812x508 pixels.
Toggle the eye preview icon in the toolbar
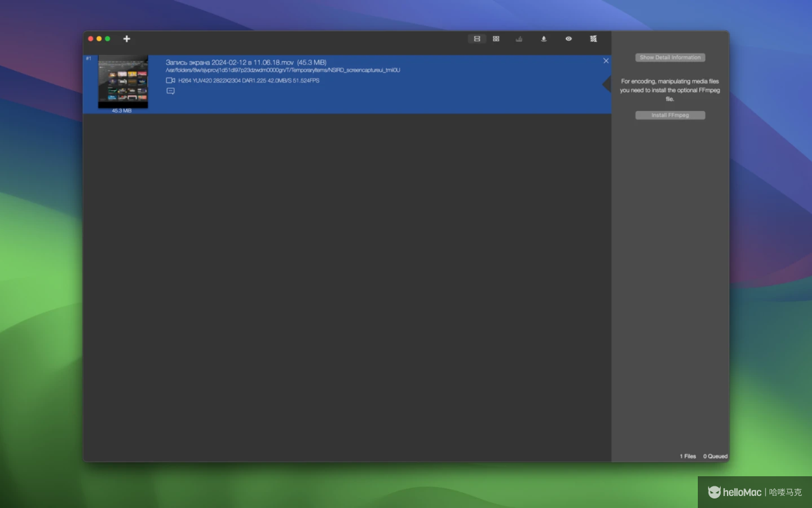point(568,39)
